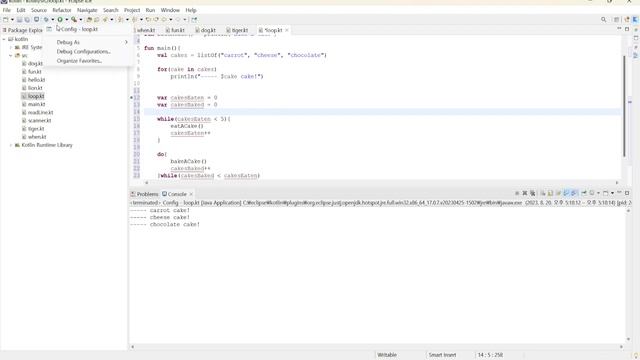Toggle Show Console on Standard Out
The width and height of the screenshot is (640, 360).
pos(566,193)
